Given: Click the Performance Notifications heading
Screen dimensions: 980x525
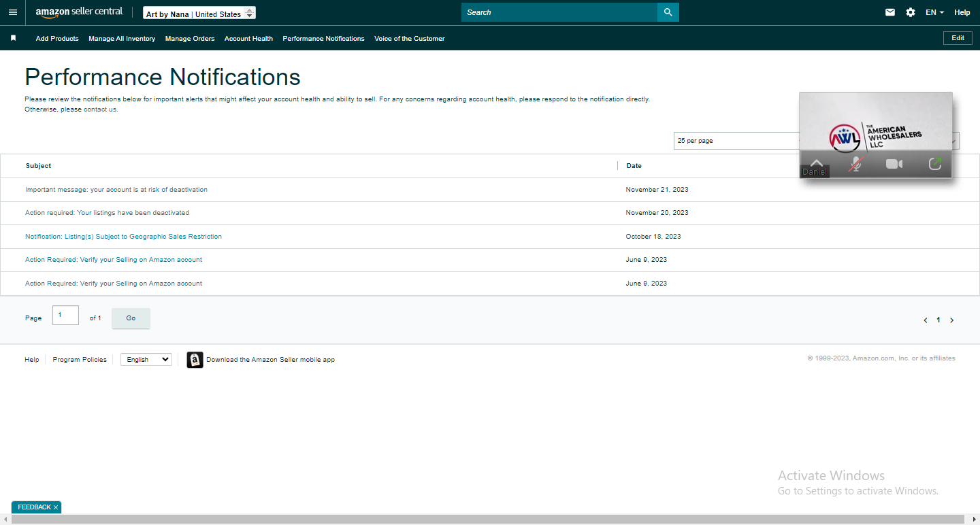Looking at the screenshot, I should (x=163, y=77).
